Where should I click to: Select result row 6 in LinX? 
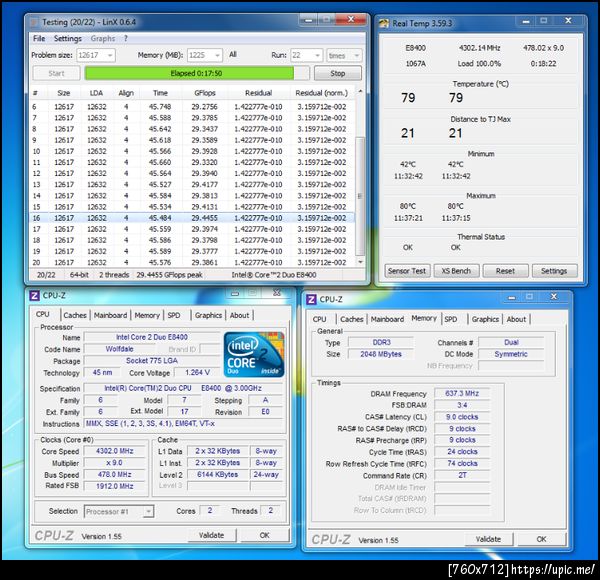tap(192, 107)
